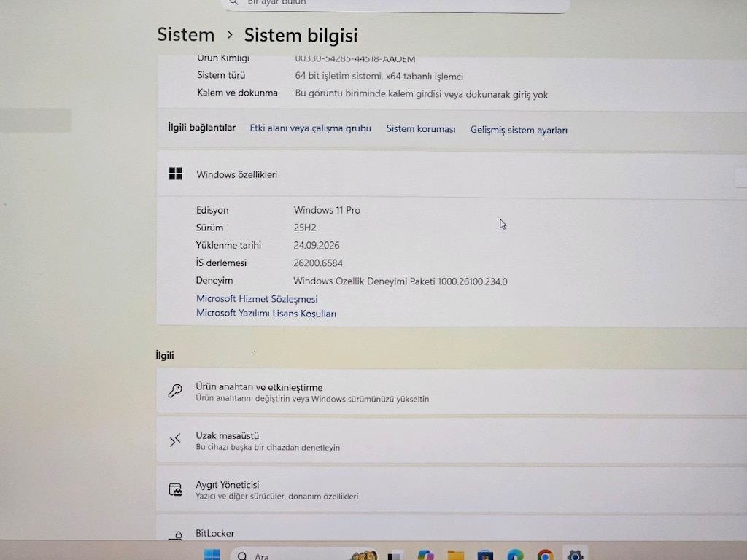Open the Start menu from taskbar
This screenshot has height=560, width=747.
(212, 555)
